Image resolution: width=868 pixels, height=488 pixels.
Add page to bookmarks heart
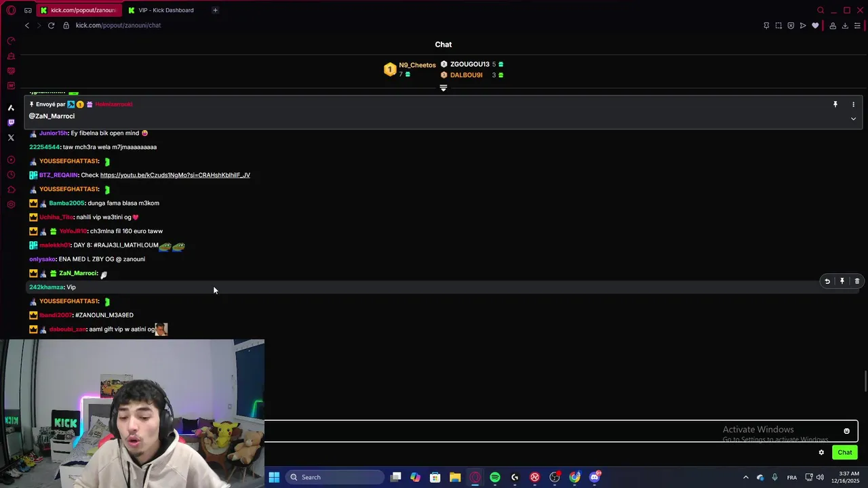[x=815, y=25]
